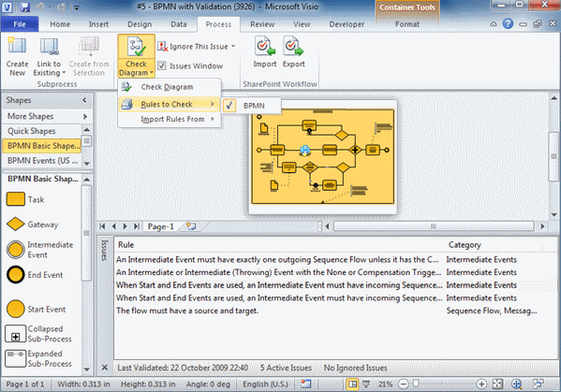The height and width of the screenshot is (392, 561).
Task: Minimize the ribbon caret icon
Action: 493,24
